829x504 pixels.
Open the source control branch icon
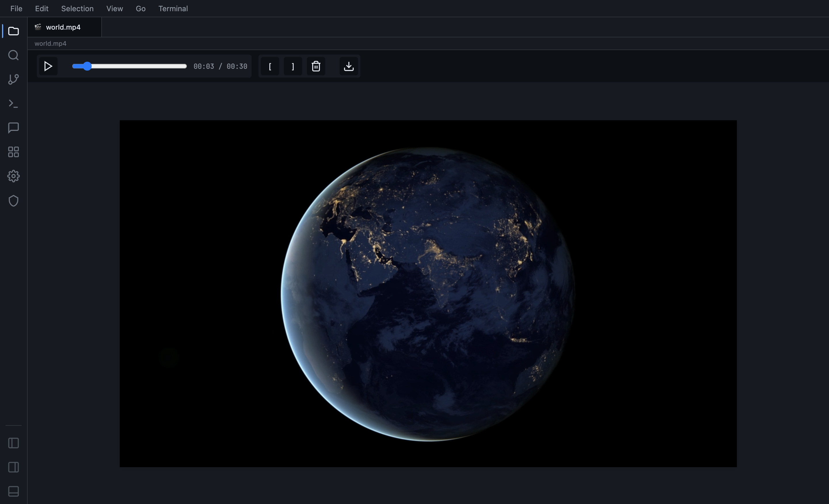14,79
